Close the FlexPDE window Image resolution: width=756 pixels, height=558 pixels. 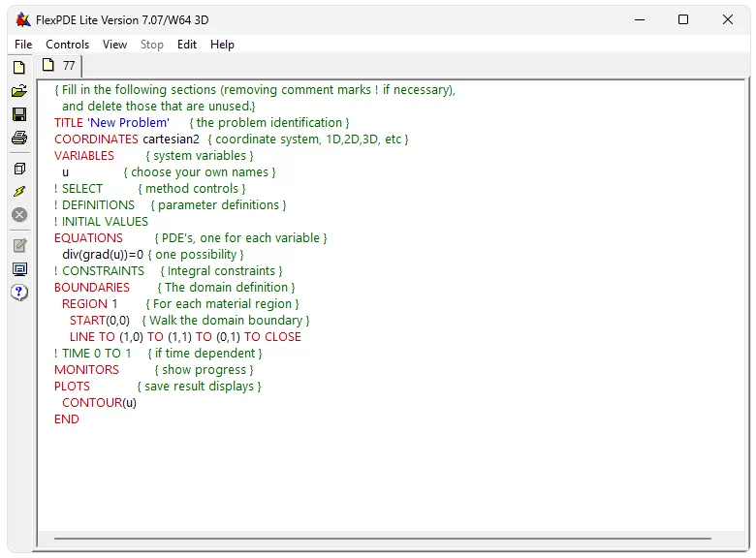pyautogui.click(x=728, y=19)
